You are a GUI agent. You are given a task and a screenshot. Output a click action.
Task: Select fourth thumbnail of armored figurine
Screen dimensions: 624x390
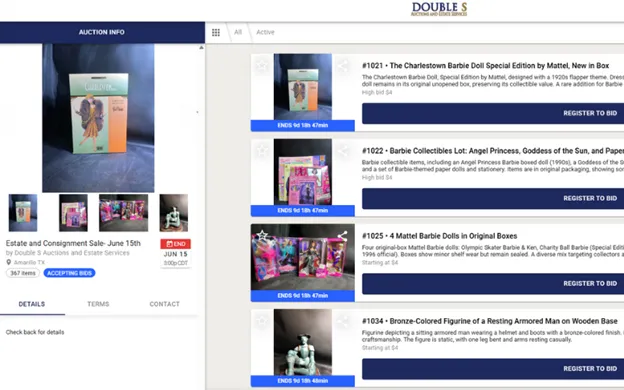tap(174, 213)
